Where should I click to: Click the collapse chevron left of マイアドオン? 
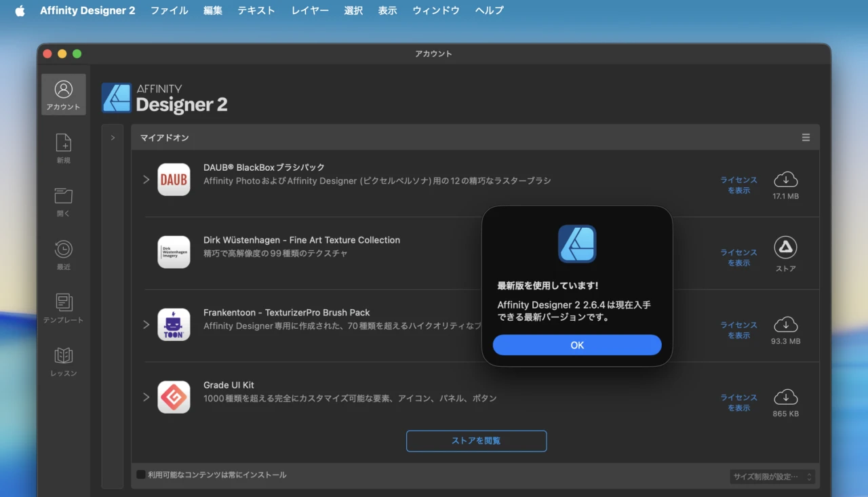[113, 137]
